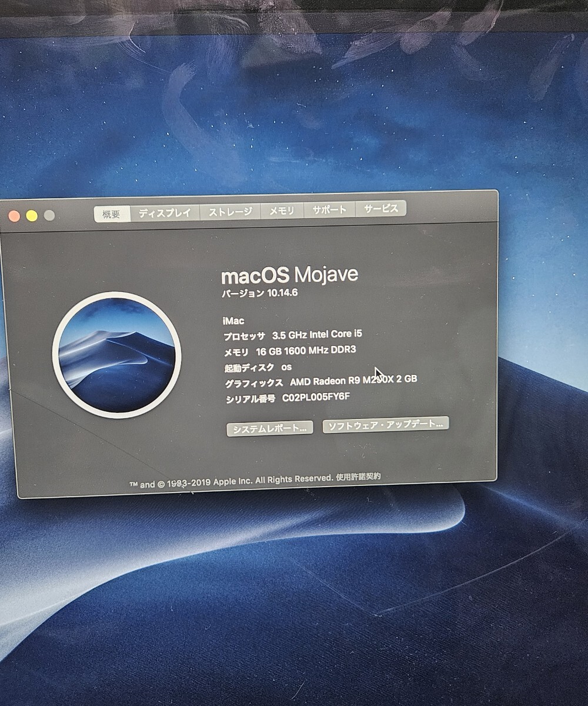
Task: Click the iMac model name text
Action: 233,321
